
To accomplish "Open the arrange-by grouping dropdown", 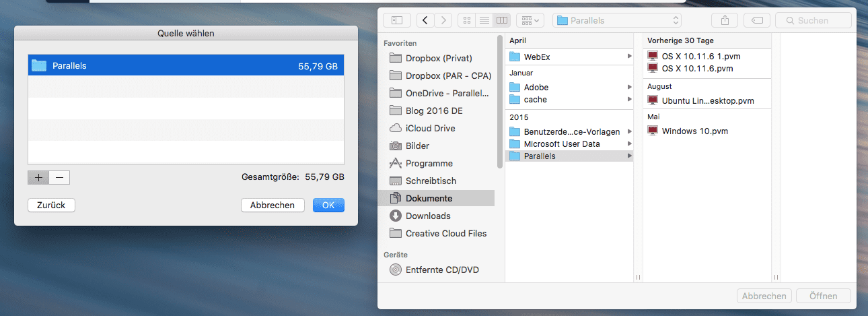I will tap(530, 20).
